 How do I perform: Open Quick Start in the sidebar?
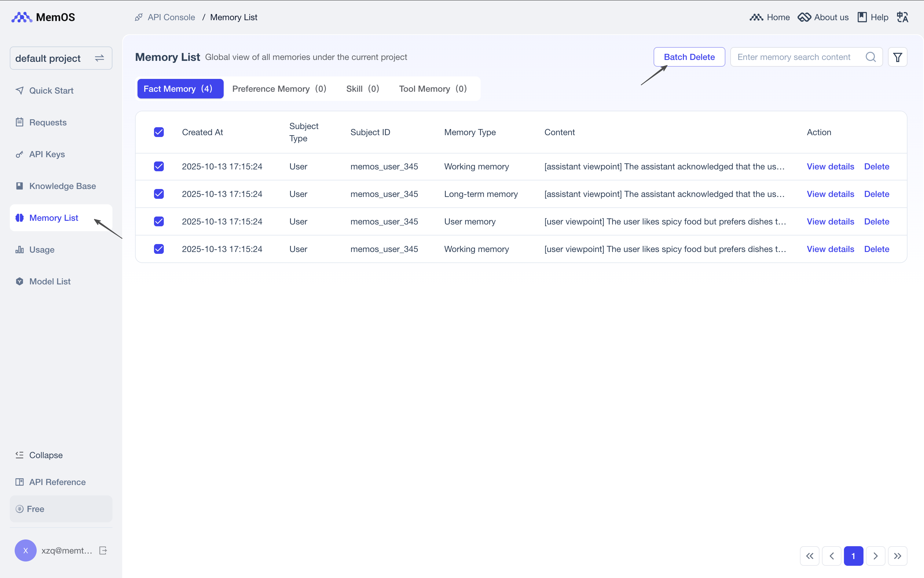tap(61, 91)
